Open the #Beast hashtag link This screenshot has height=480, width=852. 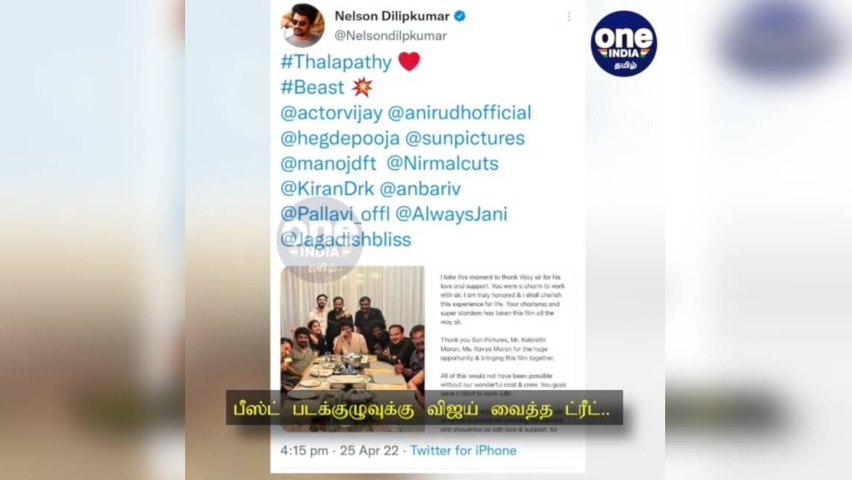click(x=312, y=87)
